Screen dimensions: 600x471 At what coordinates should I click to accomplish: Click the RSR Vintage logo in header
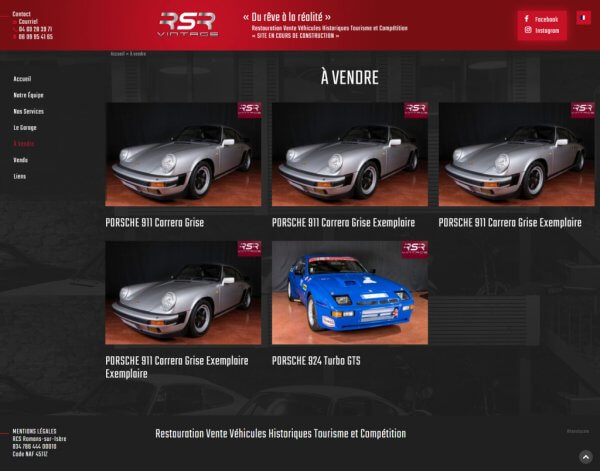click(x=188, y=24)
